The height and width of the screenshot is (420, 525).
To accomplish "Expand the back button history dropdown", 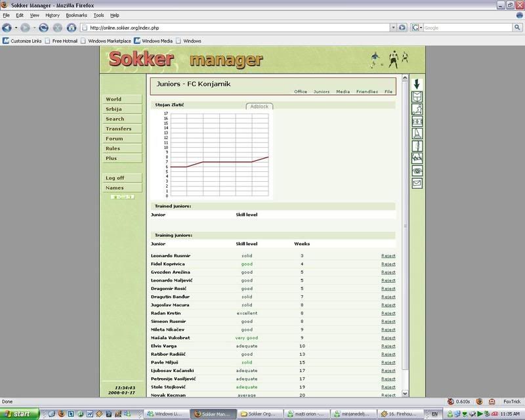I will click(16, 28).
